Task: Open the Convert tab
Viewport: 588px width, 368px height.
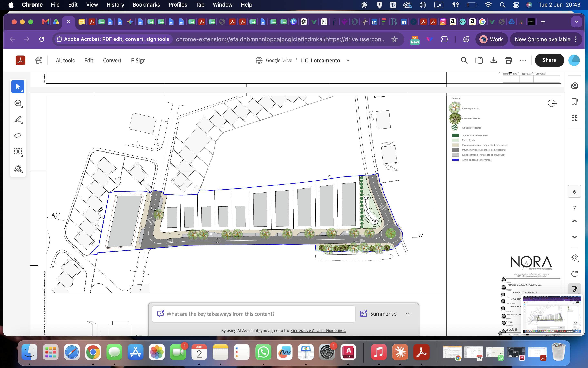Action: click(112, 60)
